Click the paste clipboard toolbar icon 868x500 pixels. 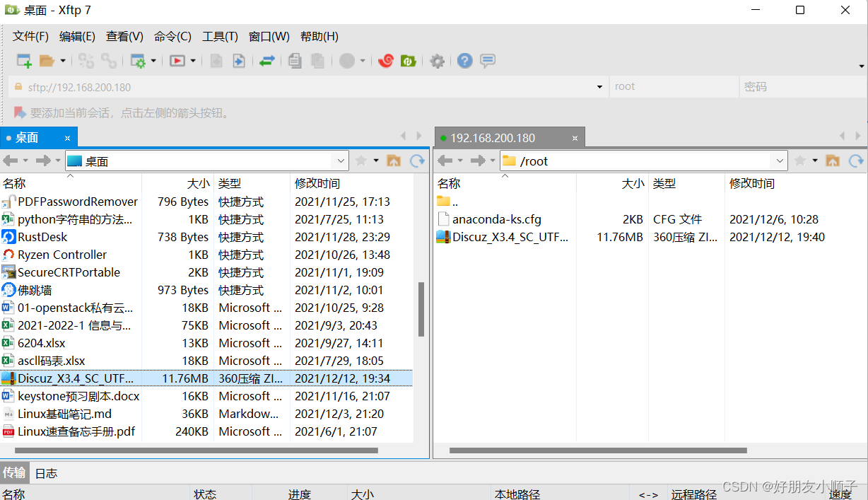(317, 62)
